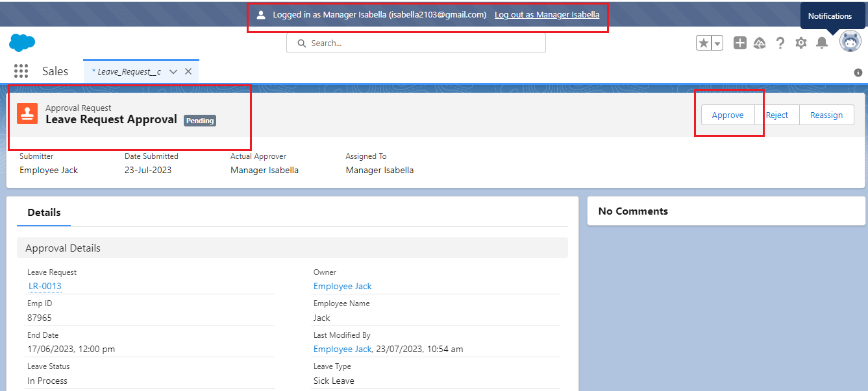
Task: Click the Sales app menu label
Action: click(x=55, y=71)
